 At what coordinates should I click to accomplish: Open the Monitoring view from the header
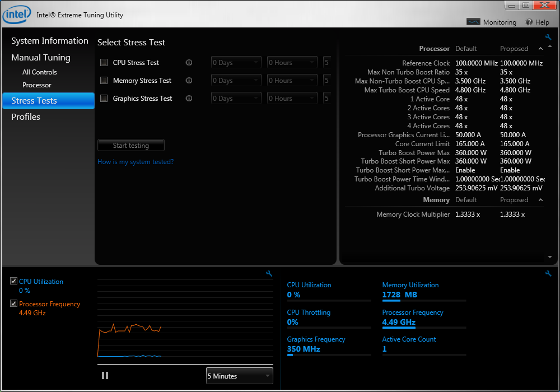point(492,22)
